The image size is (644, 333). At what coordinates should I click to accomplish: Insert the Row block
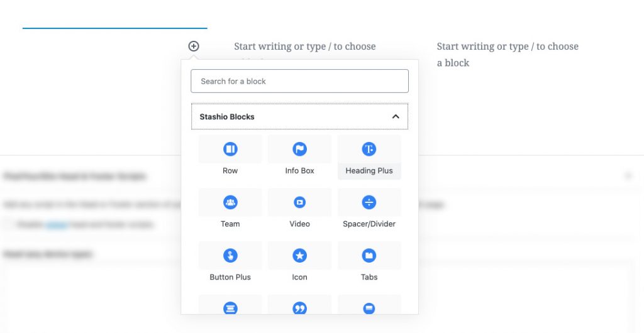point(230,157)
